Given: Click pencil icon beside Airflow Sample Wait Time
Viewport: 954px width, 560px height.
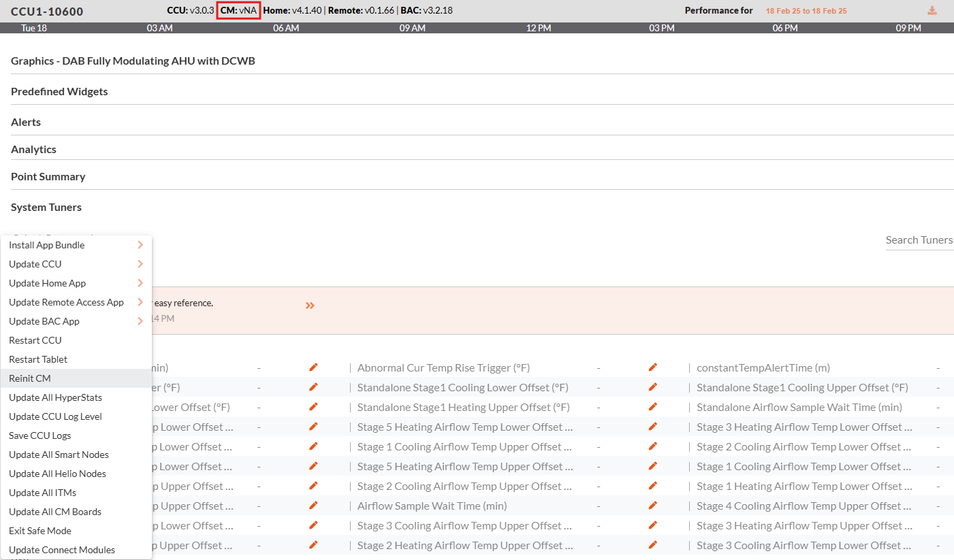Looking at the screenshot, I should point(653,506).
